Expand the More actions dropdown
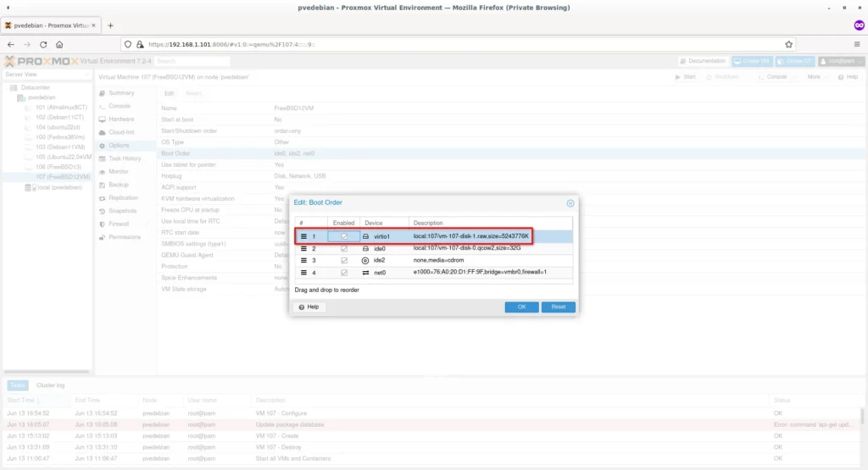 (x=815, y=77)
